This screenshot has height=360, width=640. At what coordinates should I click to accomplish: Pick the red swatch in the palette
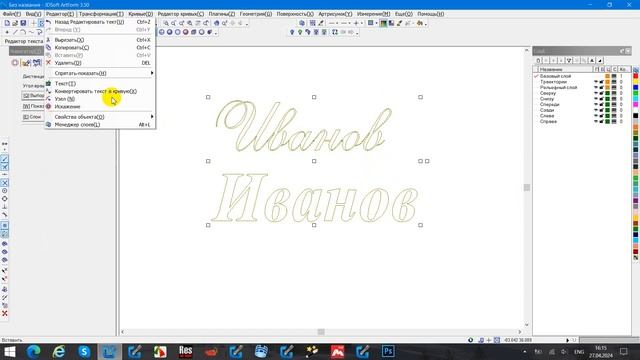(636, 76)
